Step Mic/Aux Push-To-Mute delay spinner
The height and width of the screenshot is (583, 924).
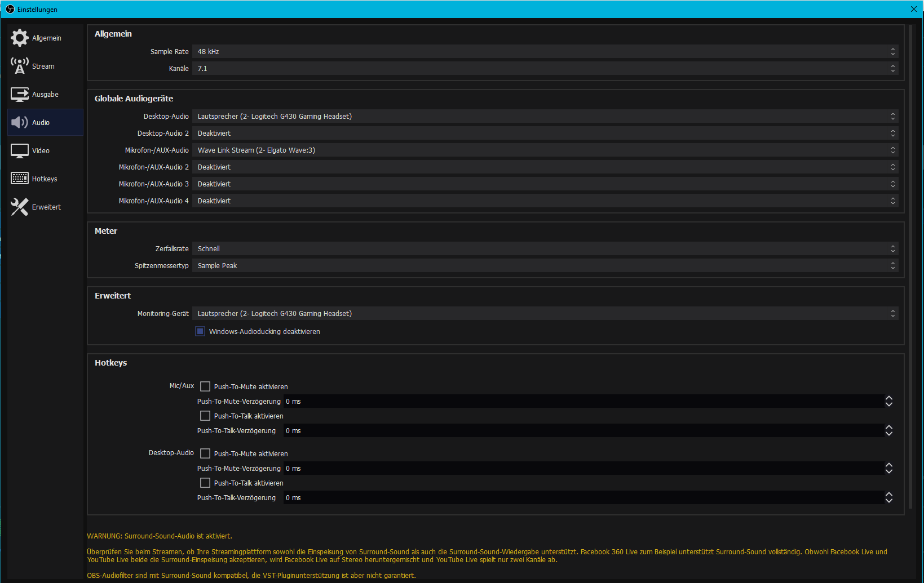click(889, 401)
